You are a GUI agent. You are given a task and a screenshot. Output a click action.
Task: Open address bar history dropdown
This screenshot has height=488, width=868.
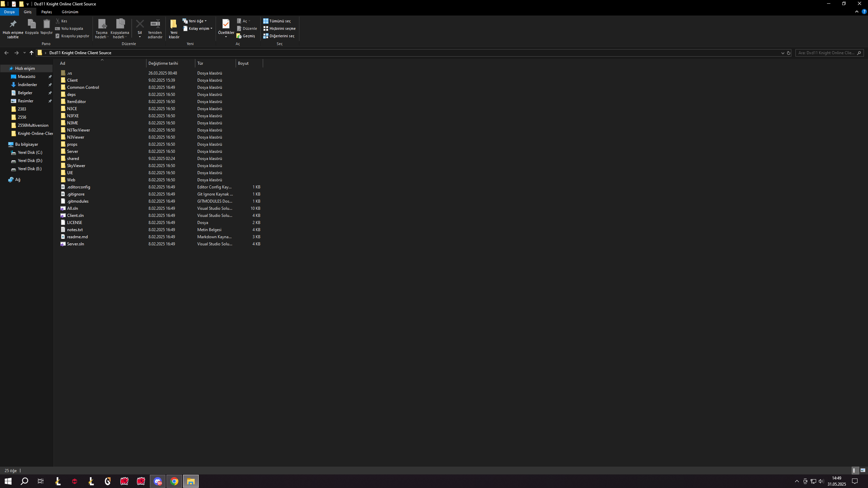(x=783, y=53)
